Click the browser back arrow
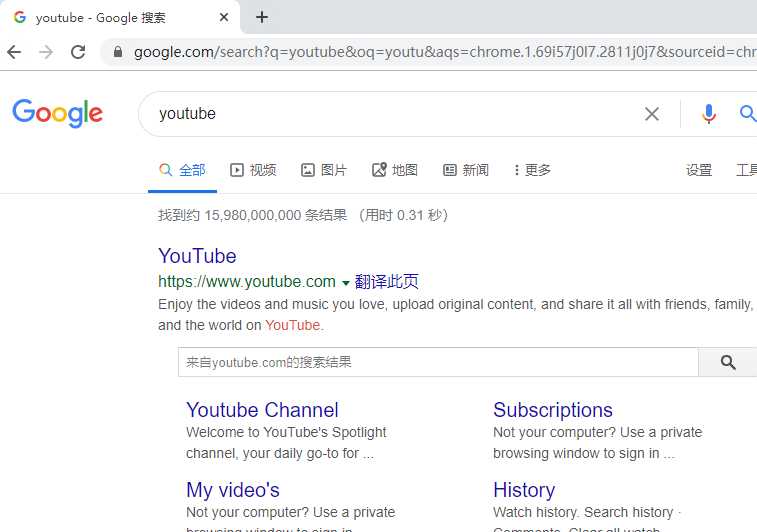This screenshot has height=532, width=757. click(14, 52)
